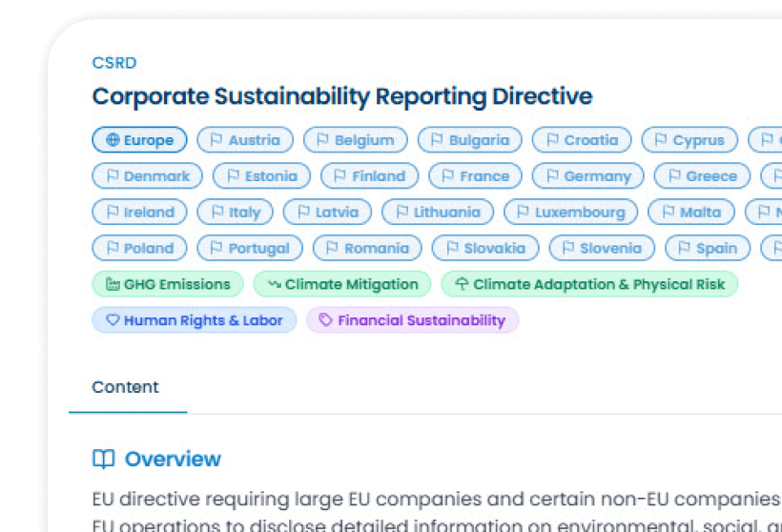Screen dimensions: 782x532
Task: Choose the Romania country tag
Action: [367, 248]
